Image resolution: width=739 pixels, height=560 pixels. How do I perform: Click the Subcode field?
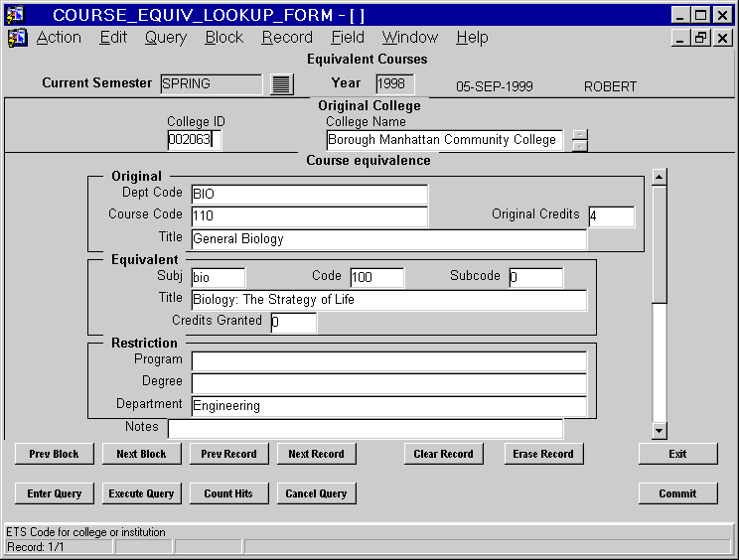[x=535, y=277]
